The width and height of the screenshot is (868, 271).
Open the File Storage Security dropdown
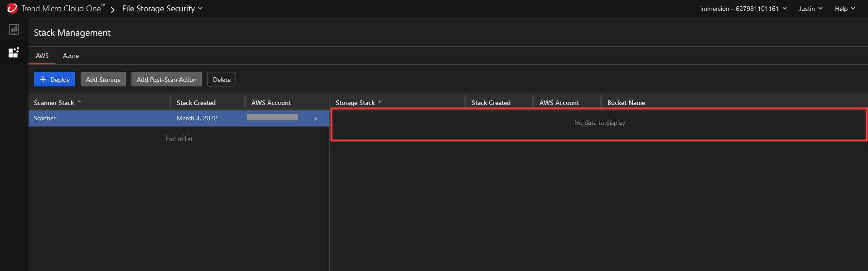click(x=162, y=9)
